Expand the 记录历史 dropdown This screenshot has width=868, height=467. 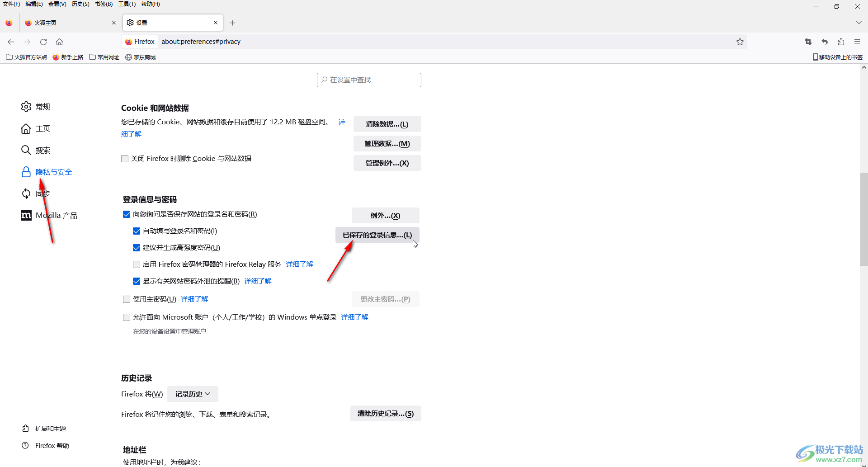point(193,394)
